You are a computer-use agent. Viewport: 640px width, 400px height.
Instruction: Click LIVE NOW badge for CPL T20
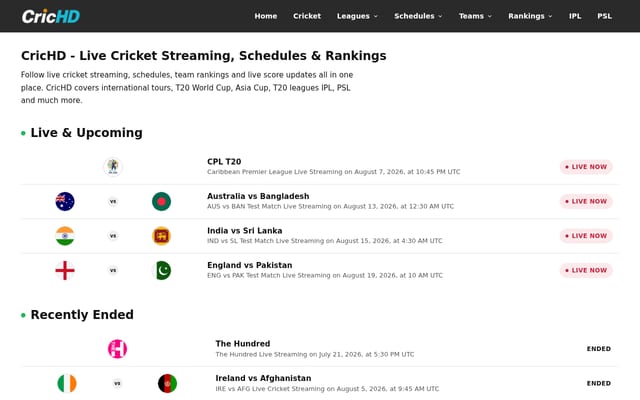[x=586, y=167]
